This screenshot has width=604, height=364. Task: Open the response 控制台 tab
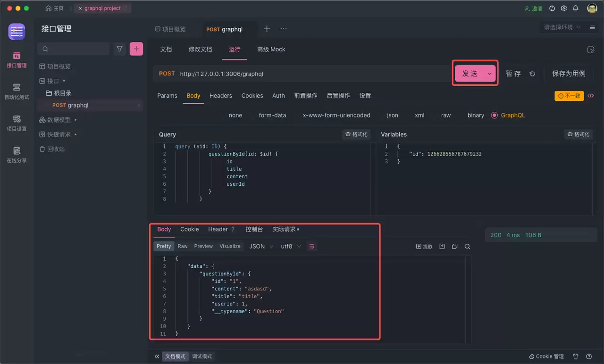tap(254, 229)
